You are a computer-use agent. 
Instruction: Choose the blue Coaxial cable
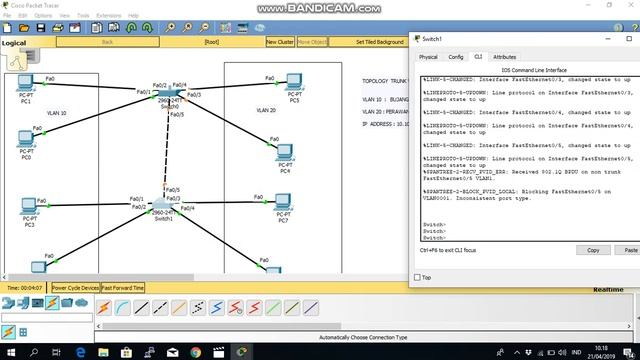(217, 308)
